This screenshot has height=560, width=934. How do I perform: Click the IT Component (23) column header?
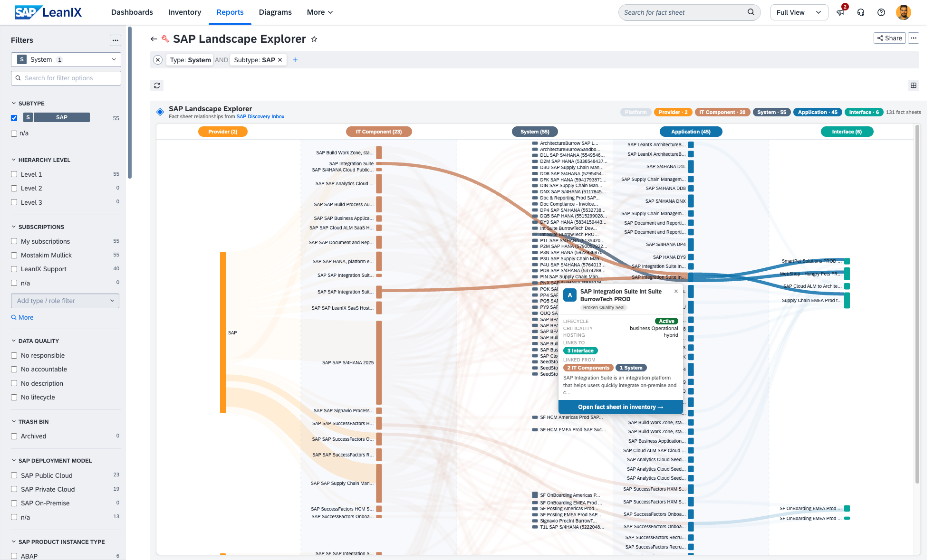click(379, 132)
